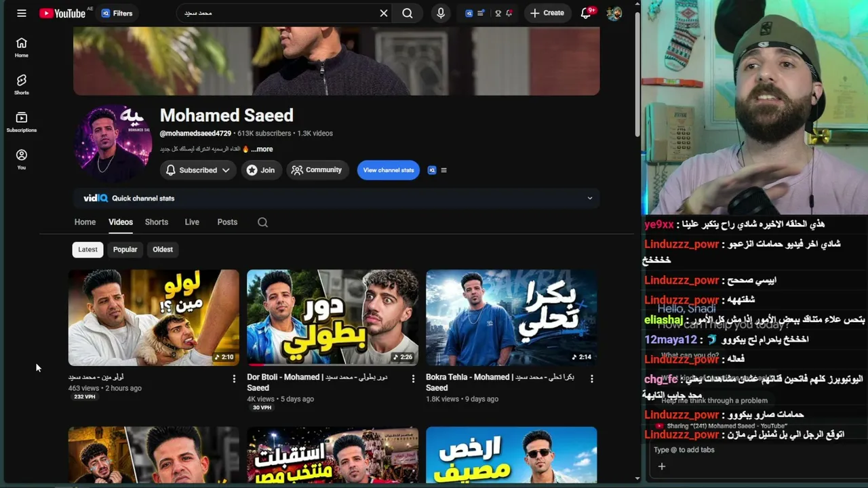
Task: Open the account avatar menu
Action: 614,13
